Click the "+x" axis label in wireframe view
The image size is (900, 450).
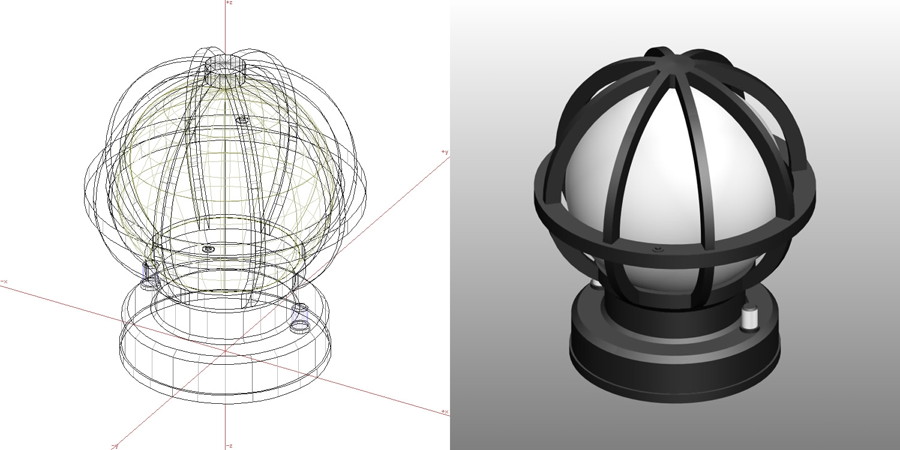coord(445,412)
